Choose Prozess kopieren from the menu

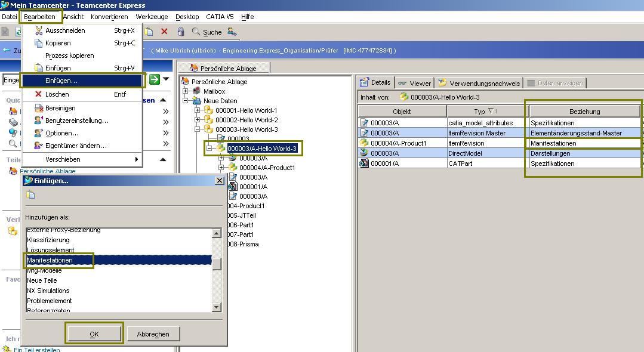coord(82,55)
